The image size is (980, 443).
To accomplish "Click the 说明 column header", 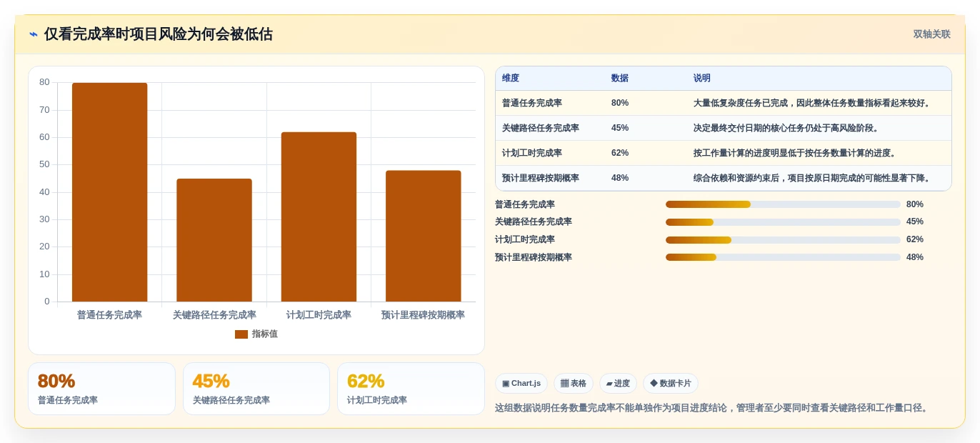I will coord(702,79).
